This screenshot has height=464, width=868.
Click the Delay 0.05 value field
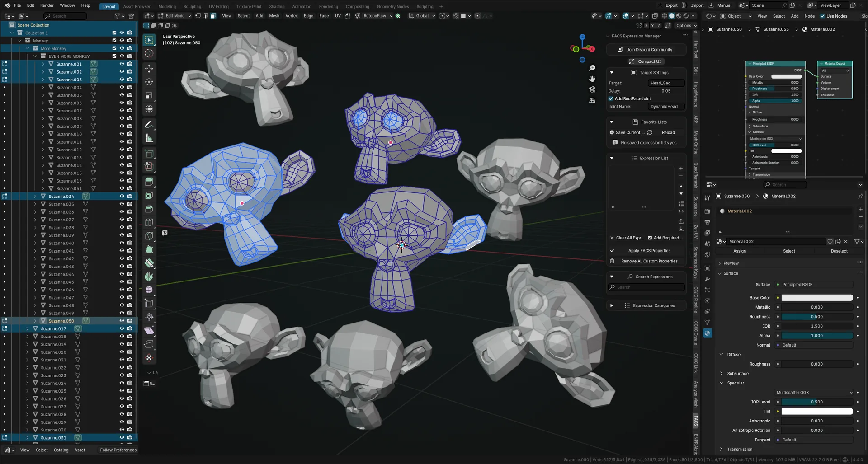(666, 91)
